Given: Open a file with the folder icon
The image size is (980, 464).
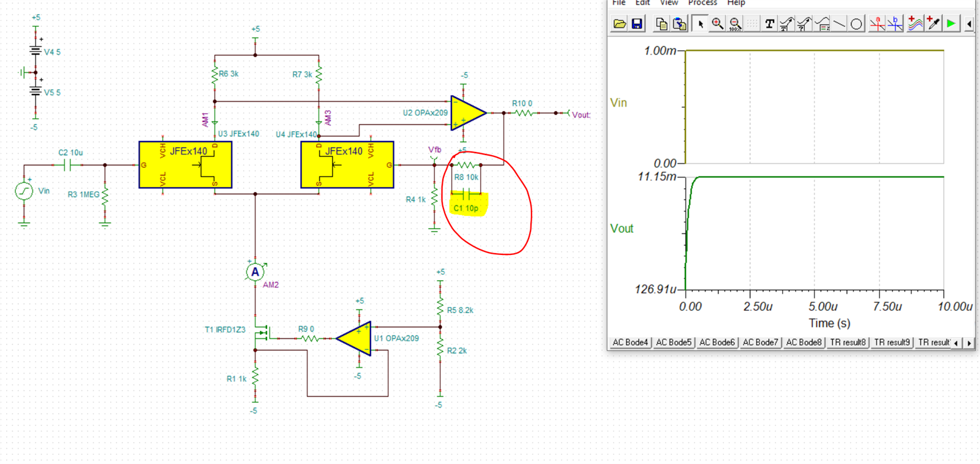Looking at the screenshot, I should coord(620,24).
